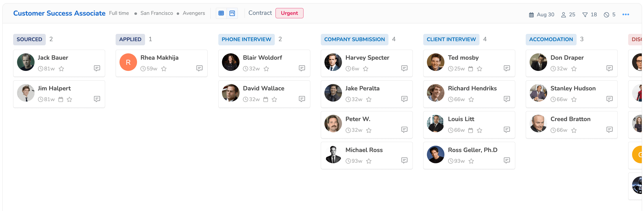Select the Phone Interview stage label

[x=246, y=39]
